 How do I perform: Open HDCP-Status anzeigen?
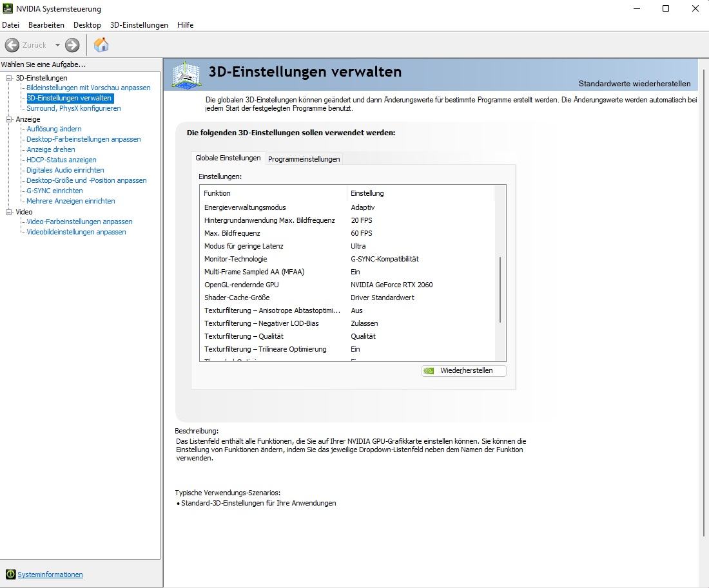pyautogui.click(x=61, y=160)
